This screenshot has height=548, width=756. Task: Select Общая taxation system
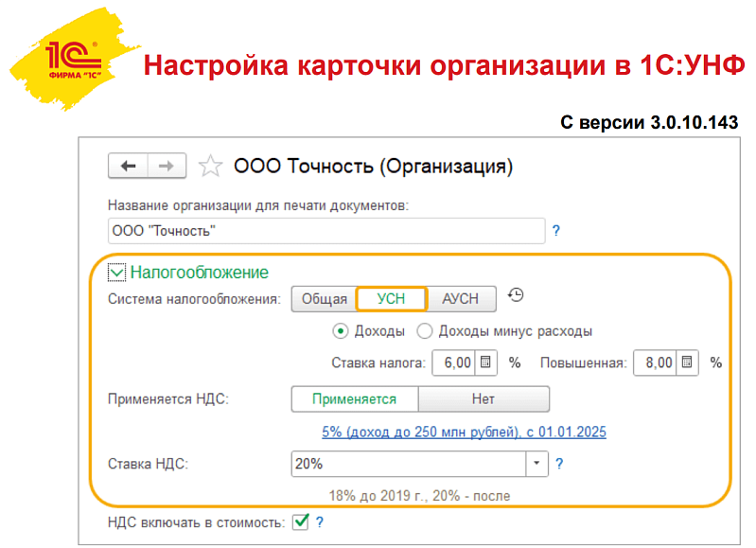pos(324,299)
